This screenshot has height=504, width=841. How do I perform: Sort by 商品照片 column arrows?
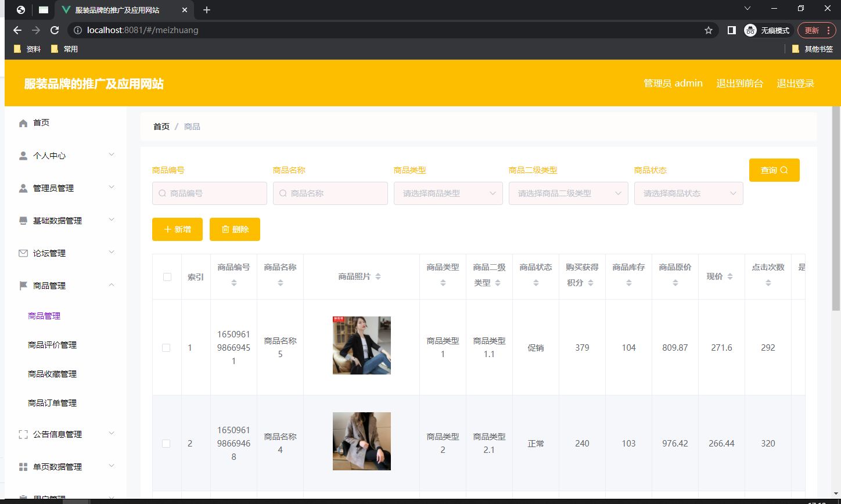click(378, 277)
